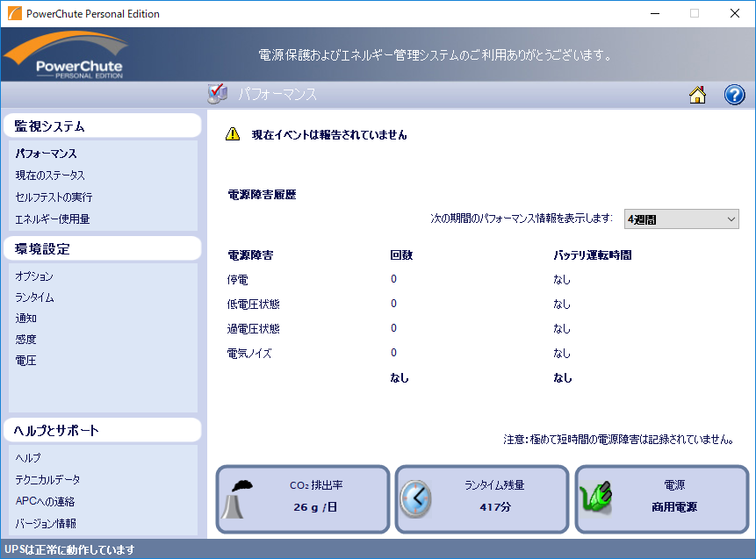Open APCへの連絡 link
Screen dimensions: 756x559
click(x=45, y=501)
